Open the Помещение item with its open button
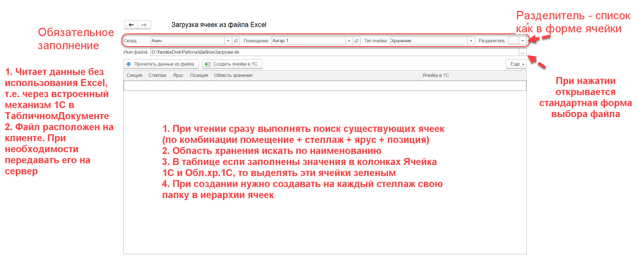Image resolution: width=644 pixels, height=258 pixels. click(357, 41)
